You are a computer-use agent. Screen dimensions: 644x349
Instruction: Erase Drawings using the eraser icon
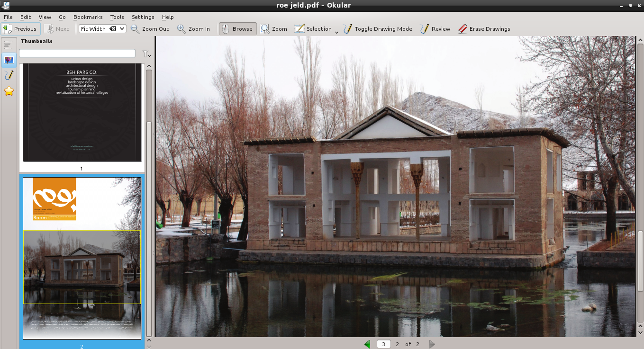463,29
